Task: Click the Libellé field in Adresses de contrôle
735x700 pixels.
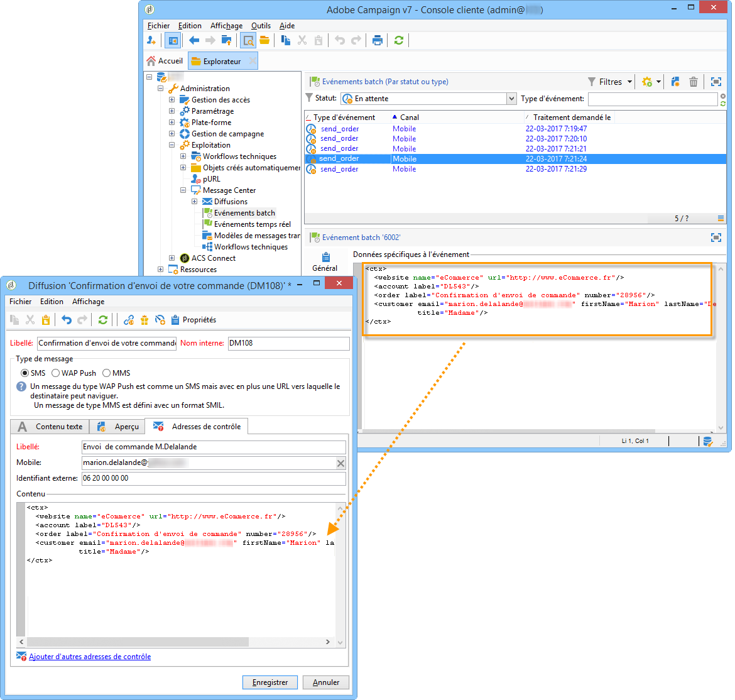Action: point(214,447)
